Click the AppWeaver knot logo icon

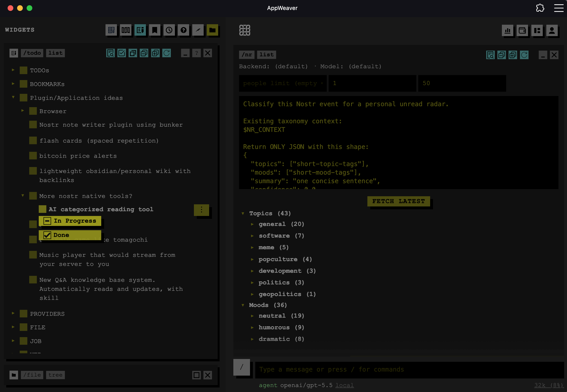click(x=245, y=30)
